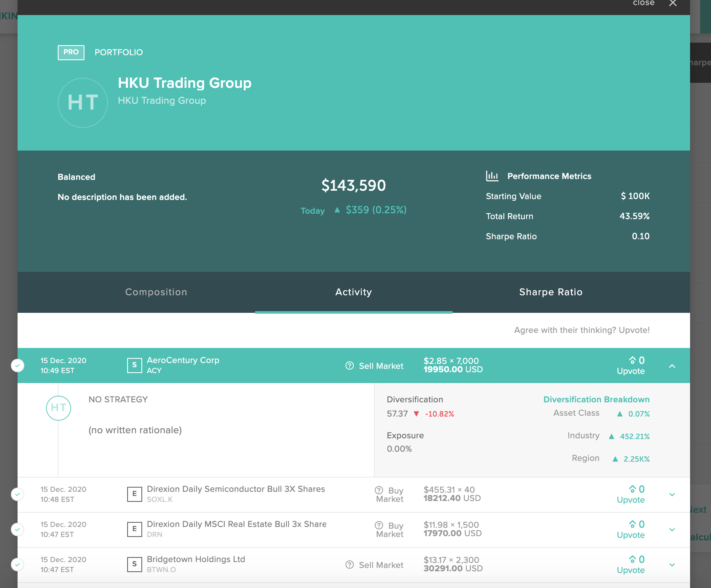Switch to the Composition tab
This screenshot has width=711, height=588.
(x=156, y=292)
